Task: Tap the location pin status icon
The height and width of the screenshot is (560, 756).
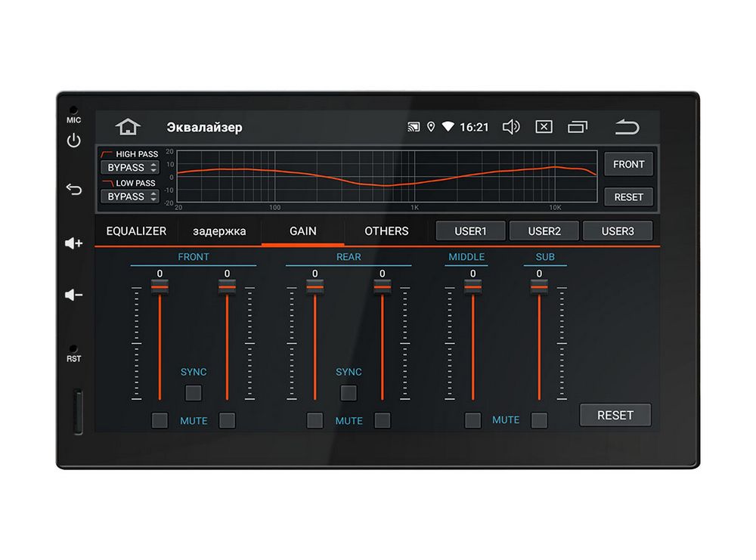Action: (431, 127)
